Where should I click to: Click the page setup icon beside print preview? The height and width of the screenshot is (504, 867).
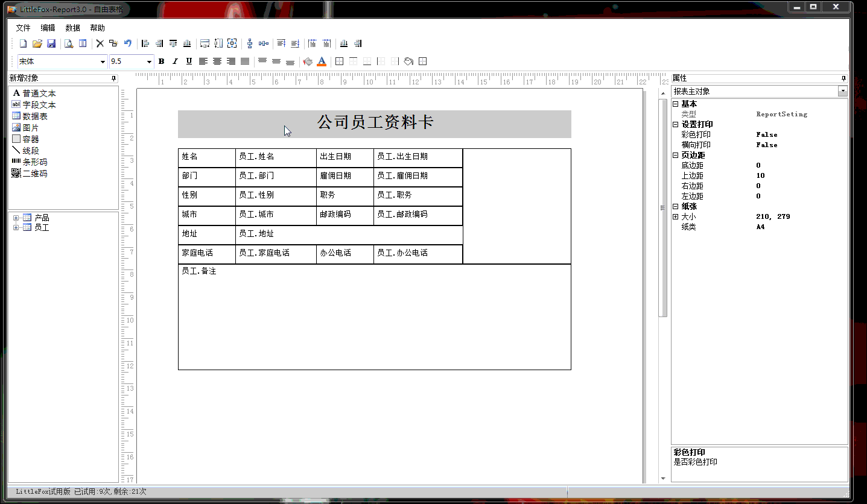[x=83, y=43]
